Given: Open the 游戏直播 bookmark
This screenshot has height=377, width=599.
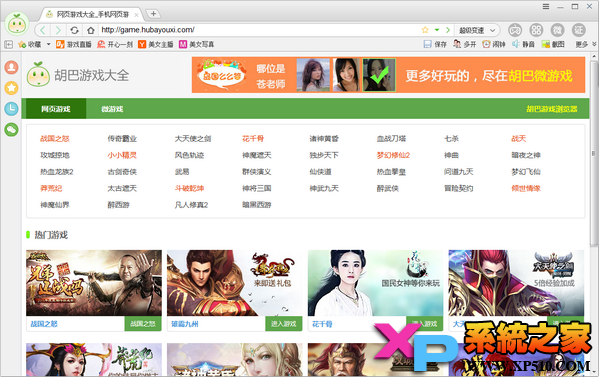Looking at the screenshot, I should pos(74,44).
